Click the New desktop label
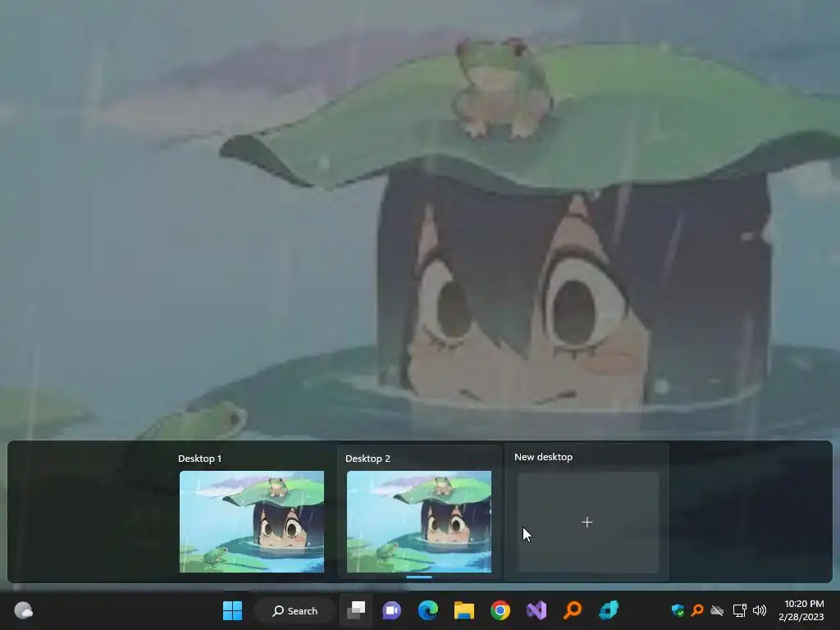This screenshot has width=840, height=630. 543,457
